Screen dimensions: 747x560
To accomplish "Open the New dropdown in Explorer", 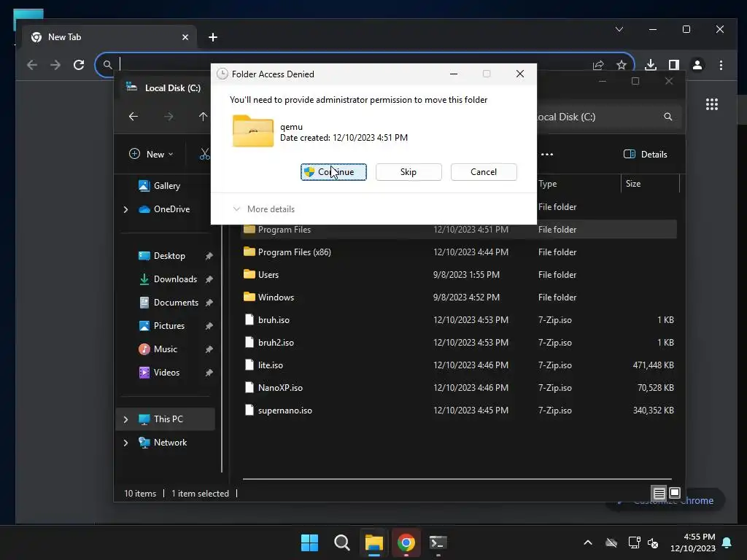I will [x=152, y=154].
